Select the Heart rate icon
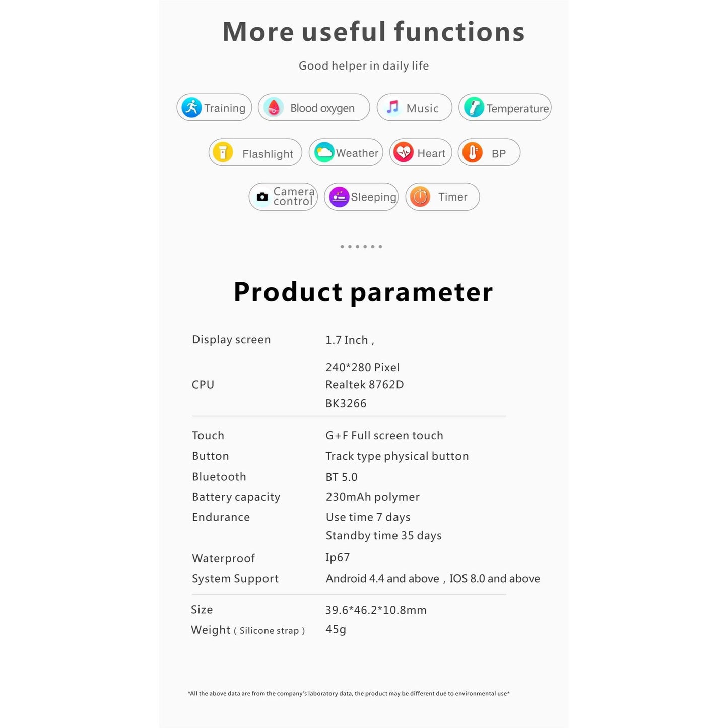The height and width of the screenshot is (728, 728). 404,152
